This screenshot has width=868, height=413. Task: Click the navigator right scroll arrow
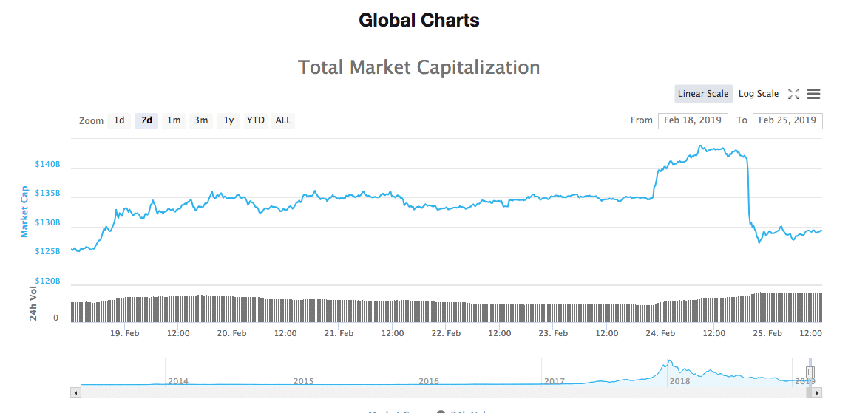pos(817,393)
